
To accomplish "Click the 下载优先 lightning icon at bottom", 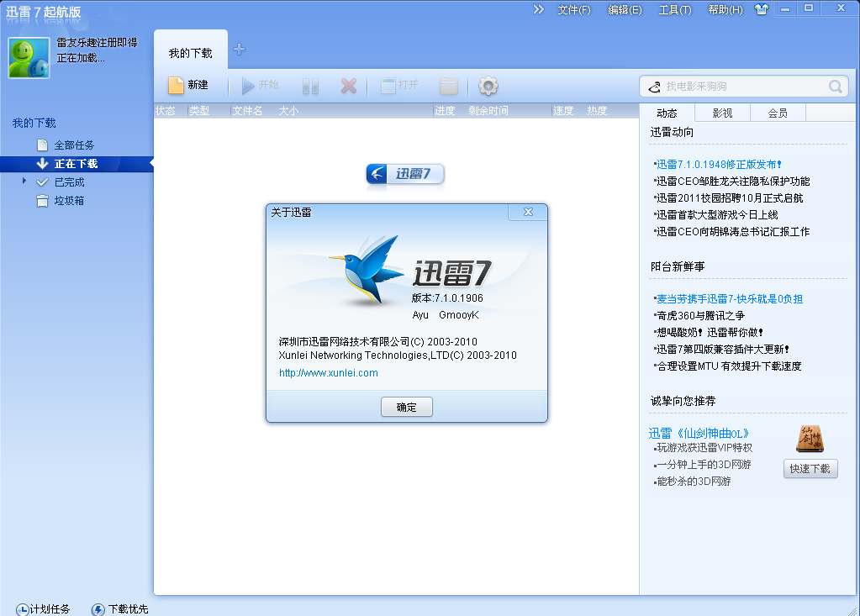I will [98, 609].
